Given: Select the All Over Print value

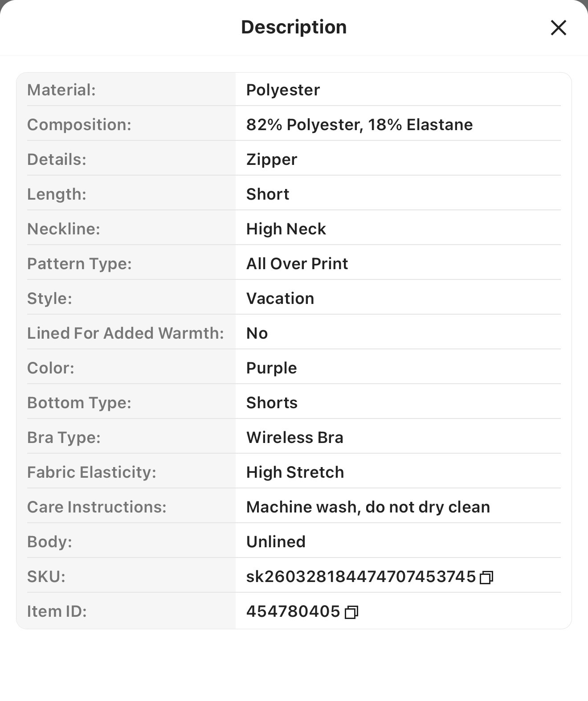Looking at the screenshot, I should [x=297, y=264].
